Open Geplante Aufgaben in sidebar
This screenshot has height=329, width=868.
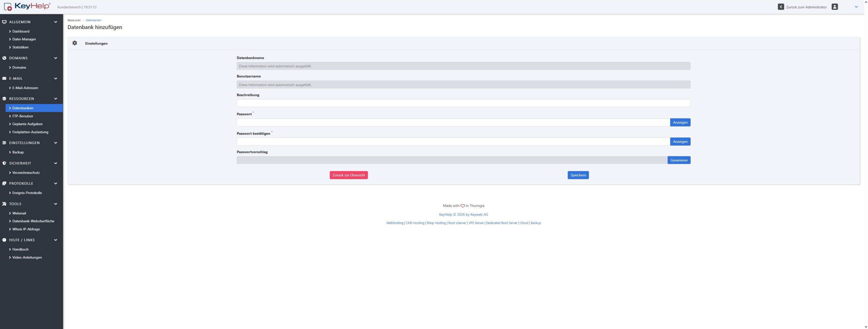tap(27, 124)
